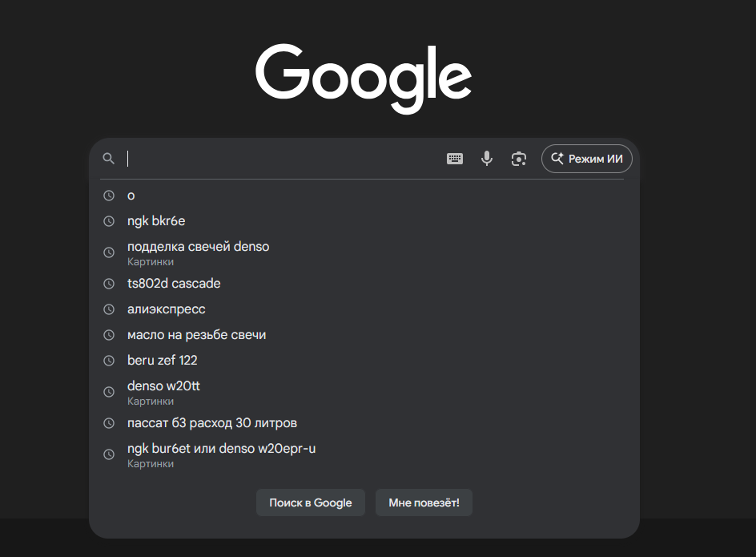Start voice search with the microphone
756x557 pixels.
click(x=487, y=159)
